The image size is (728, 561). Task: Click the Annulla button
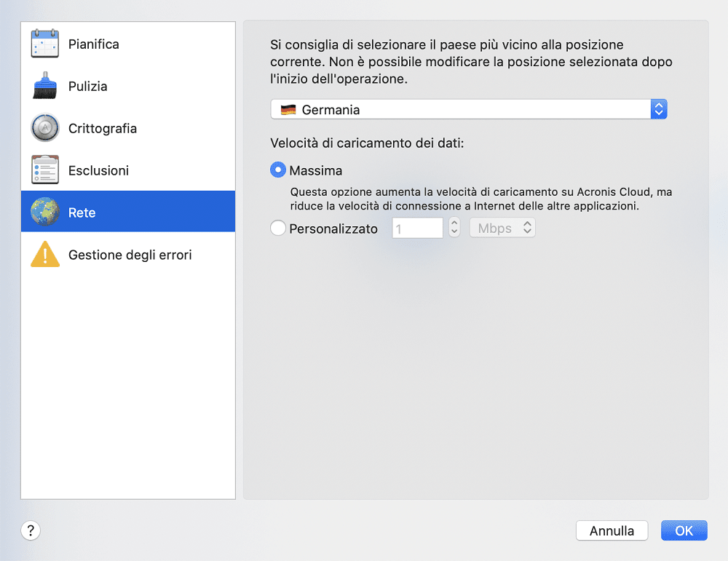(612, 530)
